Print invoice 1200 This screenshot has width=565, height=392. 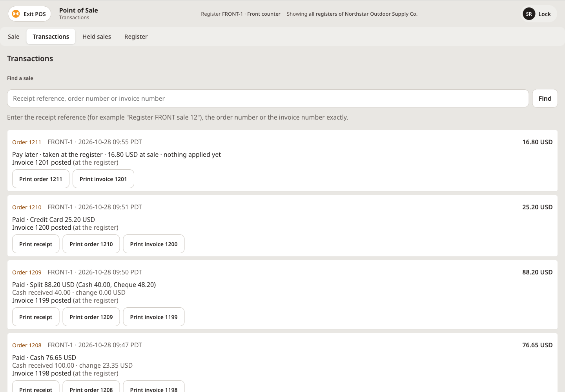154,244
